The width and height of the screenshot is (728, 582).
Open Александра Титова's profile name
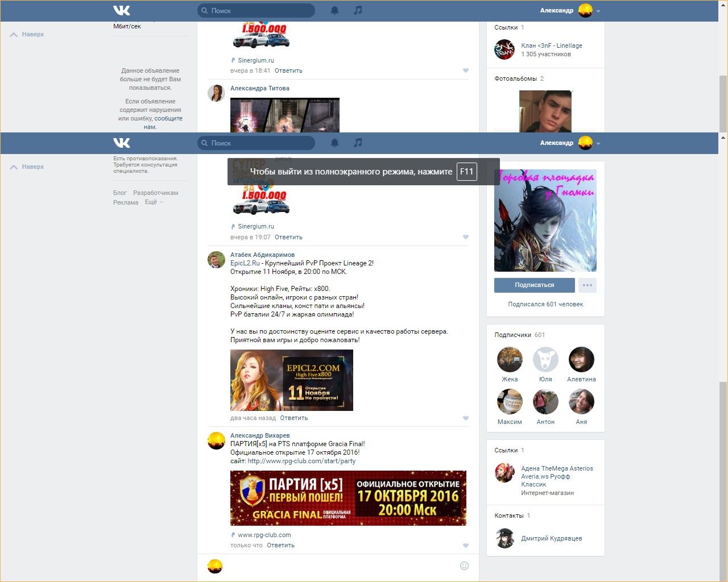[x=260, y=88]
